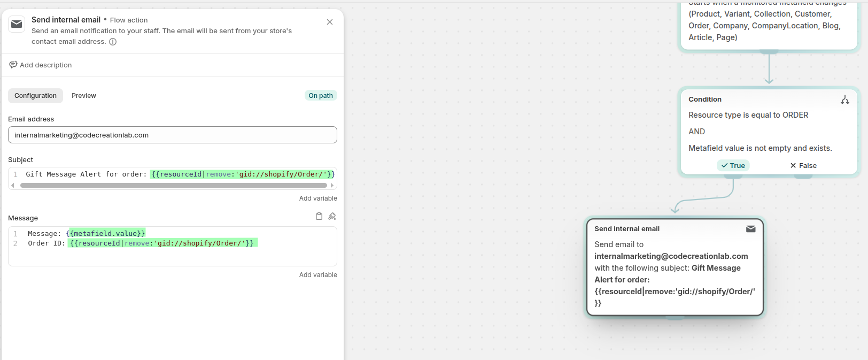Click the info icon after contact email address
The height and width of the screenshot is (360, 868).
(x=113, y=42)
